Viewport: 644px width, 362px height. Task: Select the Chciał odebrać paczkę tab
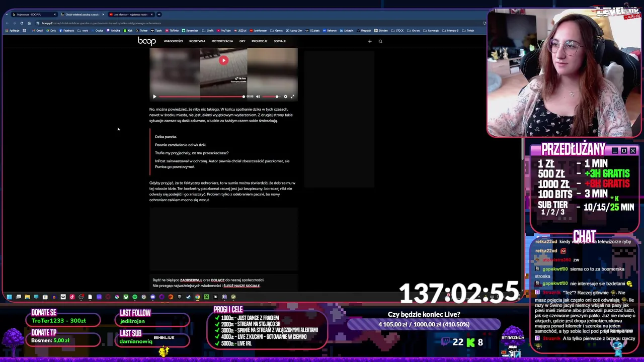click(83, 15)
